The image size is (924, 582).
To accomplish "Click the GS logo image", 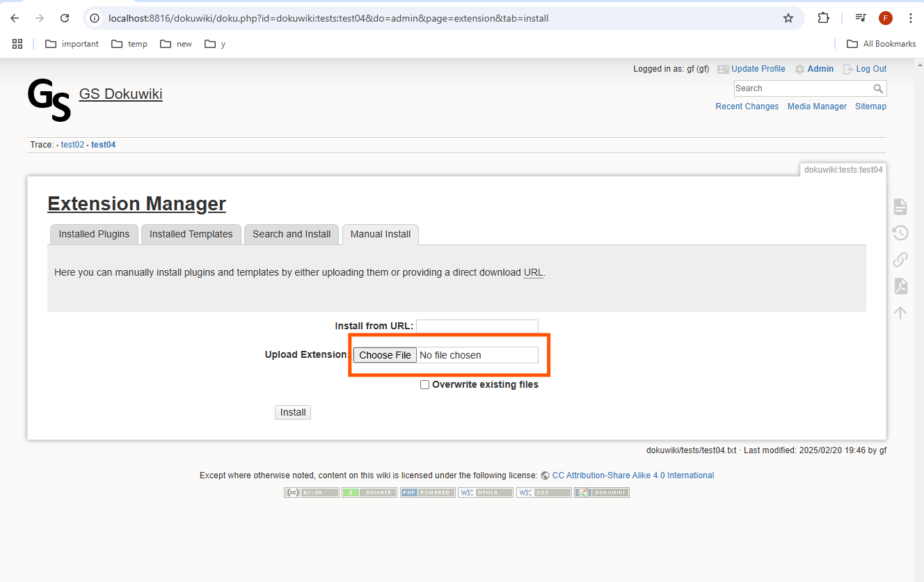I will point(49,100).
